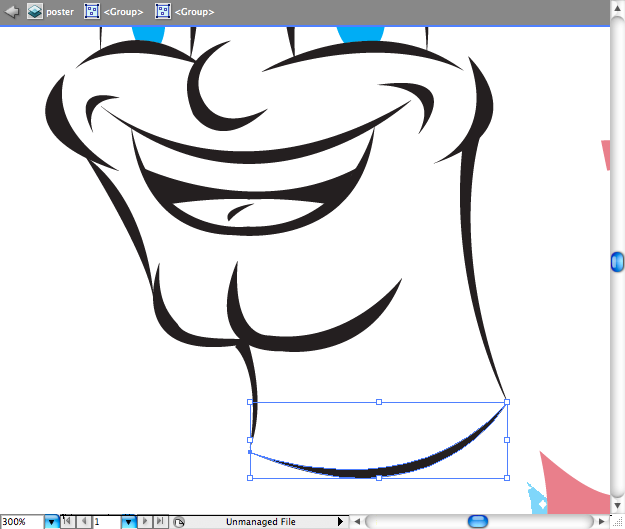The image size is (625, 529).
Task: Click the top-left bounding box handle
Action: pyautogui.click(x=250, y=402)
